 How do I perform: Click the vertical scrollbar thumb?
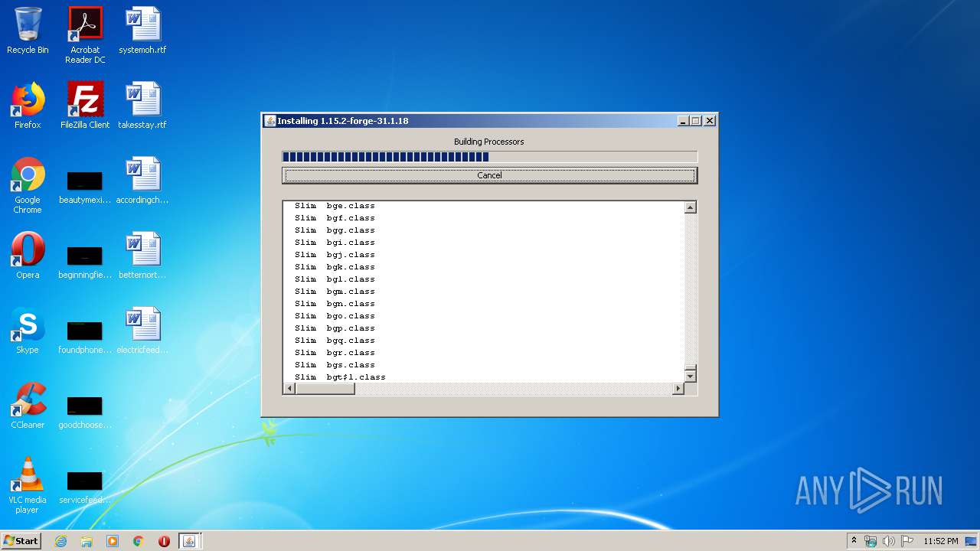coord(690,367)
